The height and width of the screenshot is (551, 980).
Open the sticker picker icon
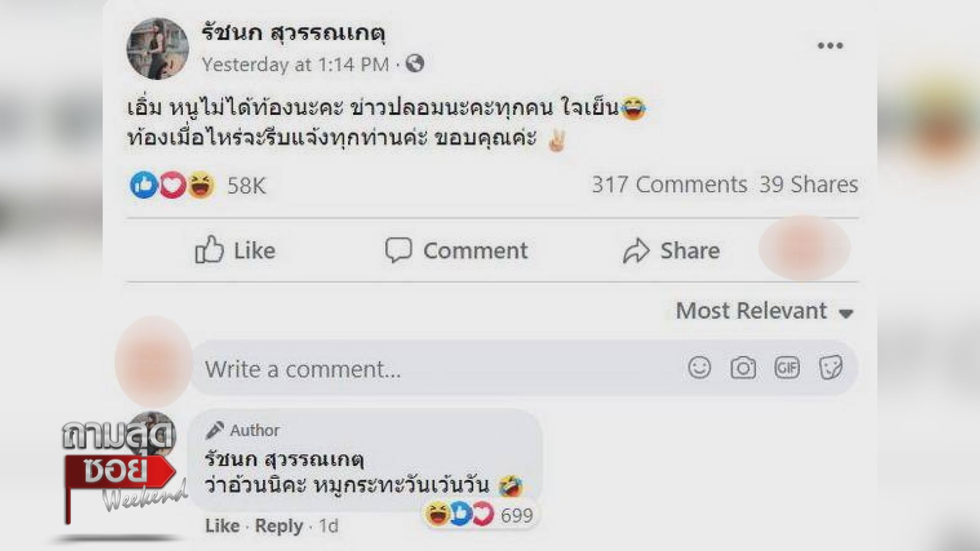click(830, 368)
